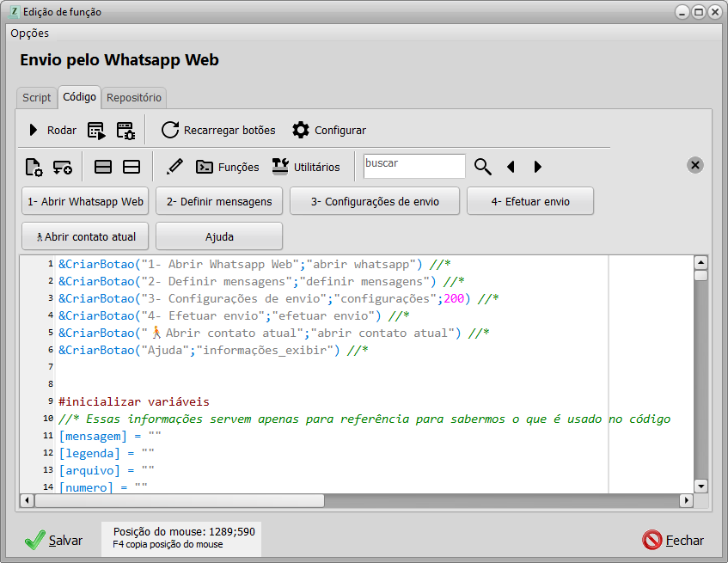Switch to the Script tab

[x=37, y=98]
